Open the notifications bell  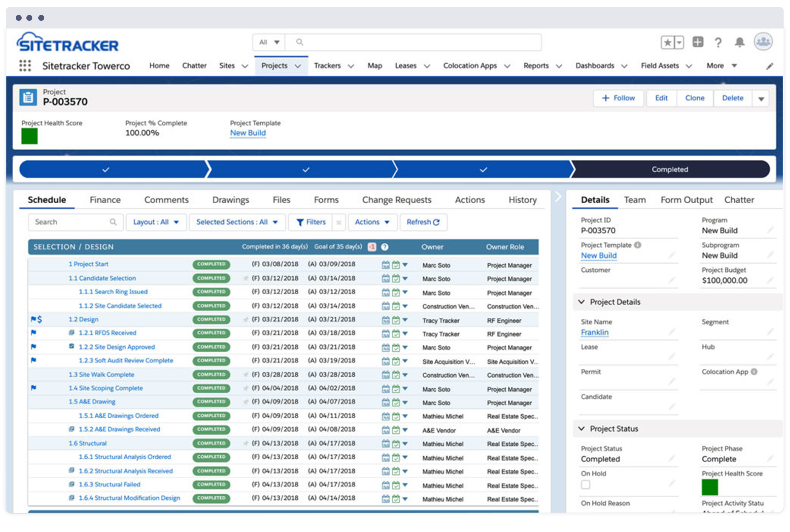(x=740, y=42)
